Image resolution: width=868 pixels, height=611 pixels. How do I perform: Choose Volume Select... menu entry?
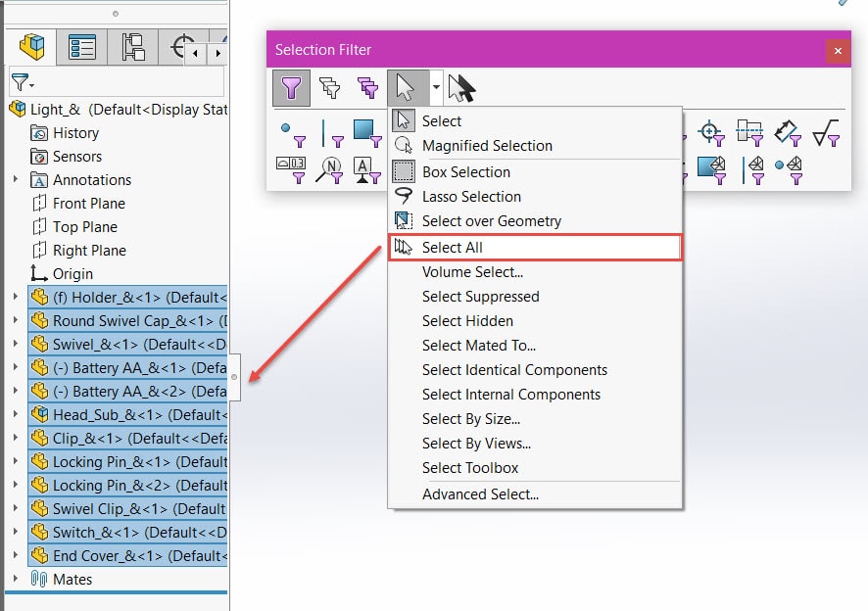(x=535, y=272)
